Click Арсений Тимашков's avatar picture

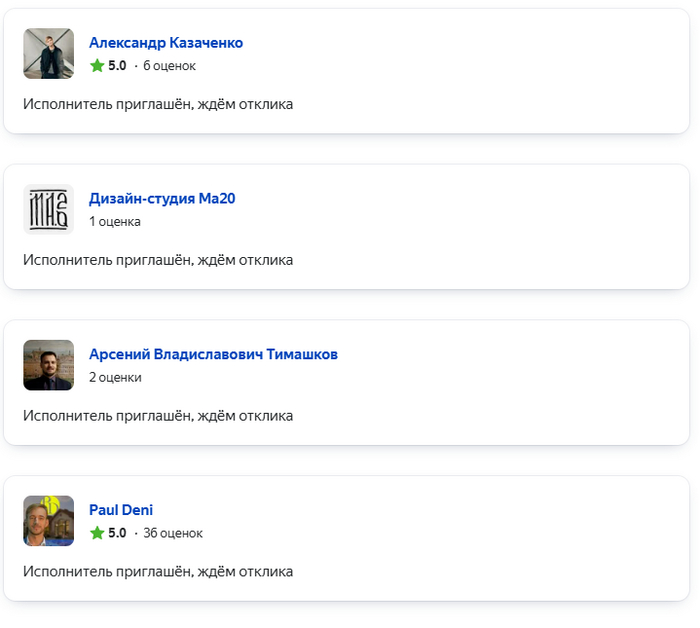48,365
